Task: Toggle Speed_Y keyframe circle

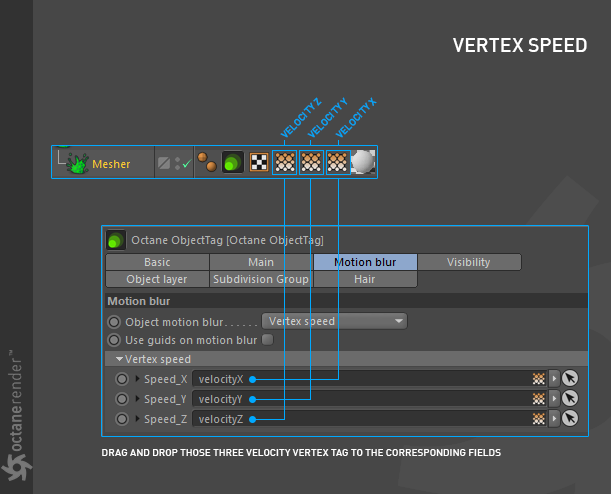Action: [122, 399]
